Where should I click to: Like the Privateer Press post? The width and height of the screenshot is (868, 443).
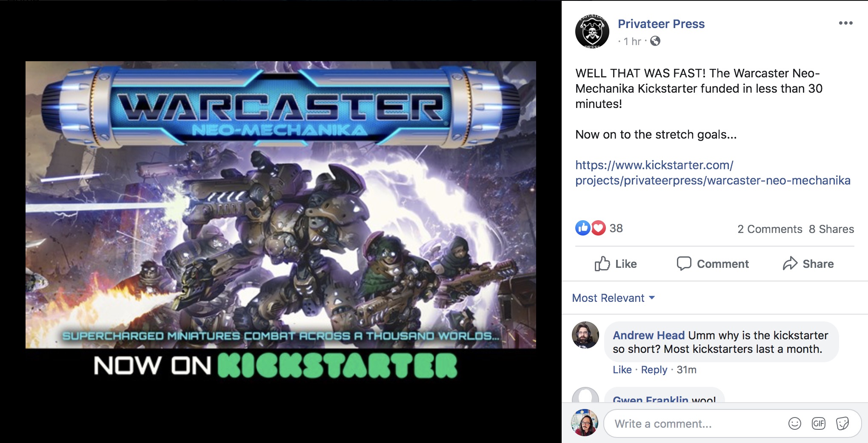(x=615, y=264)
